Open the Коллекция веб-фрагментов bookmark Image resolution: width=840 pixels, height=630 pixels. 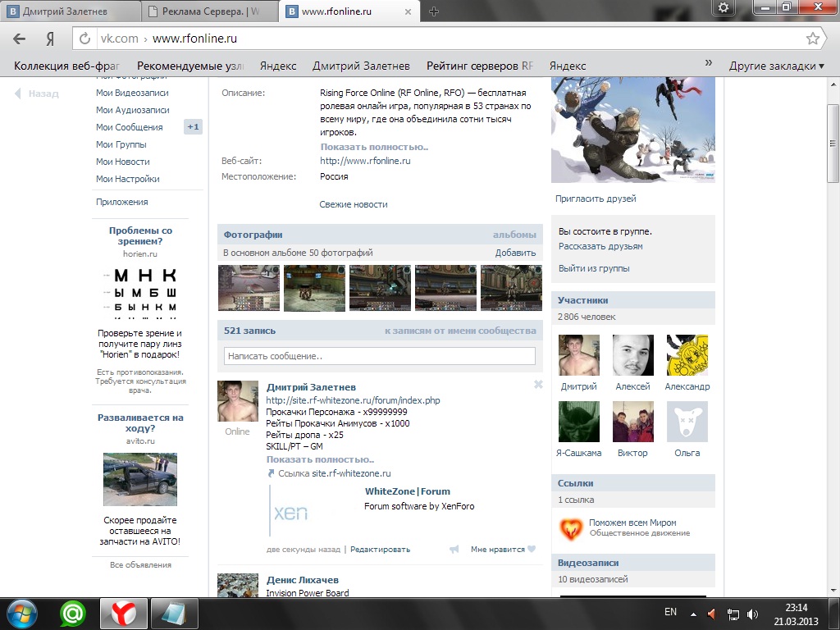point(66,66)
